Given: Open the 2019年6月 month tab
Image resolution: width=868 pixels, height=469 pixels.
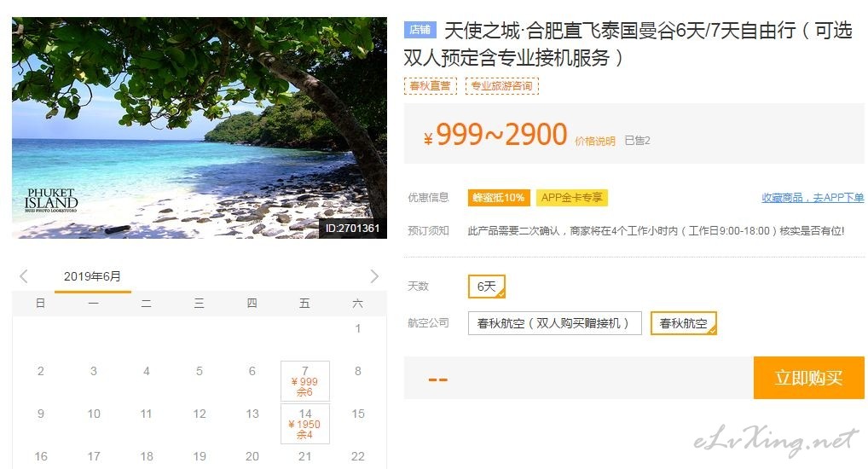Looking at the screenshot, I should (x=92, y=276).
